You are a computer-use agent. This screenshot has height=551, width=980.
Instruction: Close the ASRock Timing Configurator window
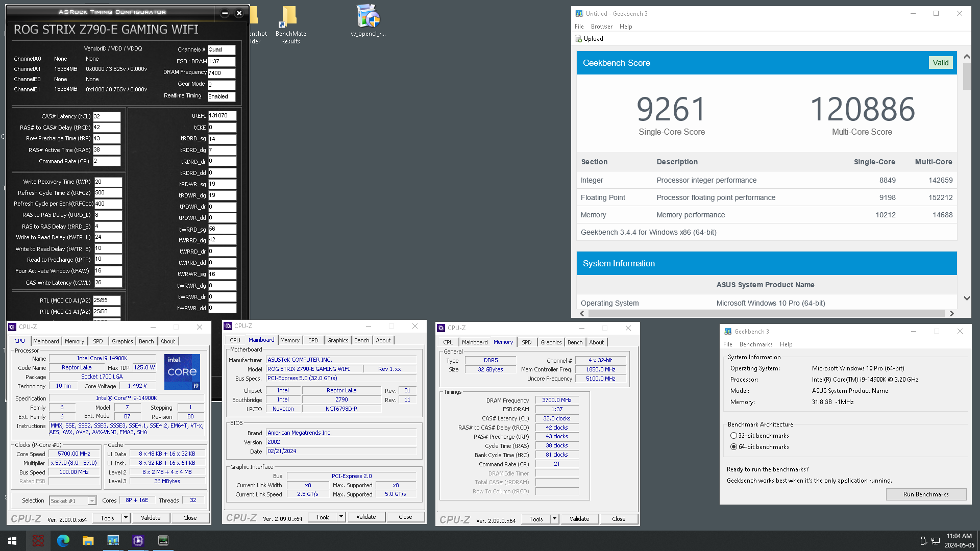tap(239, 13)
